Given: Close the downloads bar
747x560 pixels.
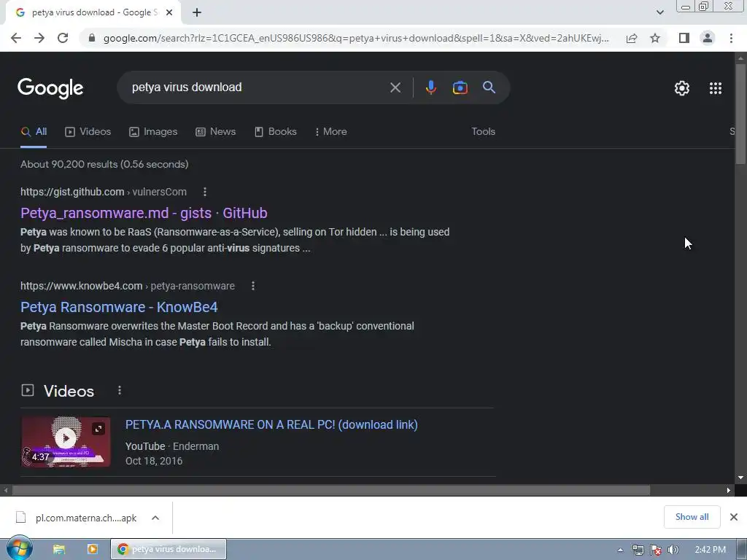Looking at the screenshot, I should 734,517.
